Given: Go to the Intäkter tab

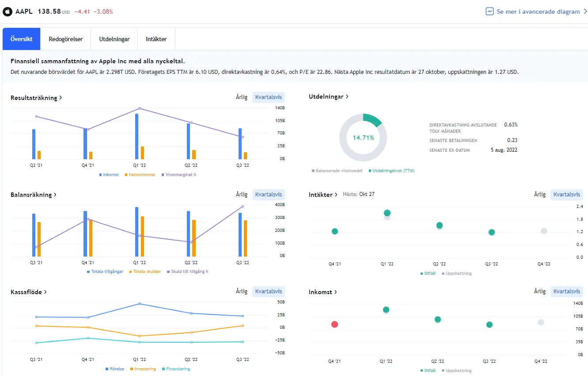Looking at the screenshot, I should point(156,39).
